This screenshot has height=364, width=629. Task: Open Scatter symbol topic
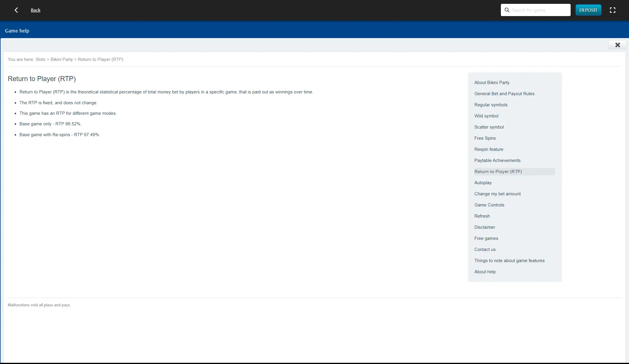pos(489,127)
